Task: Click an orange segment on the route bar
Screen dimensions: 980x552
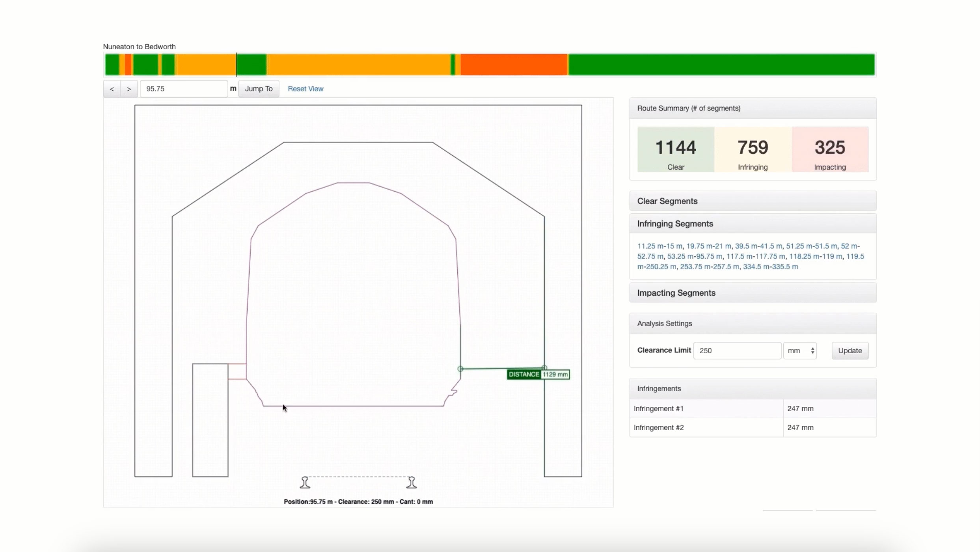Action: (355, 64)
